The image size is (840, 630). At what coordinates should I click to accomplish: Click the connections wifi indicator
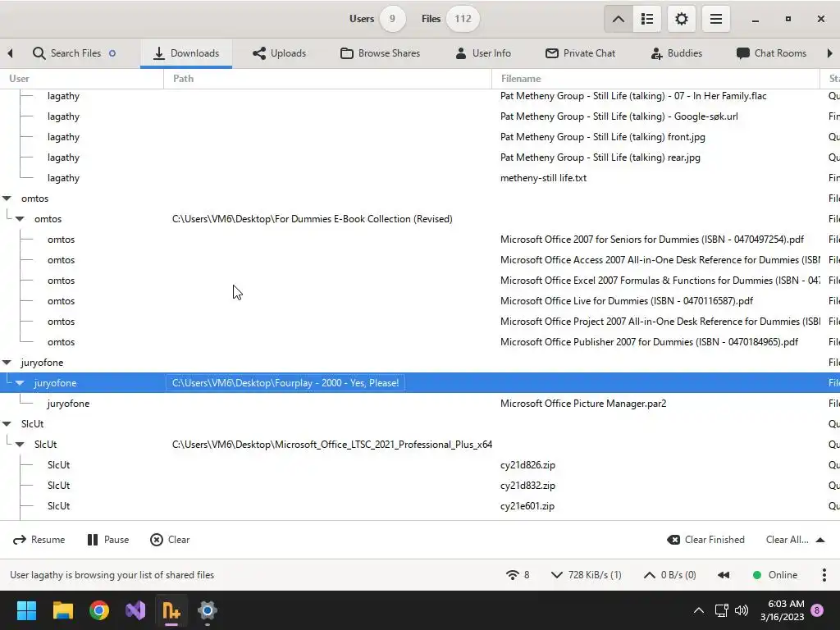[x=518, y=575]
